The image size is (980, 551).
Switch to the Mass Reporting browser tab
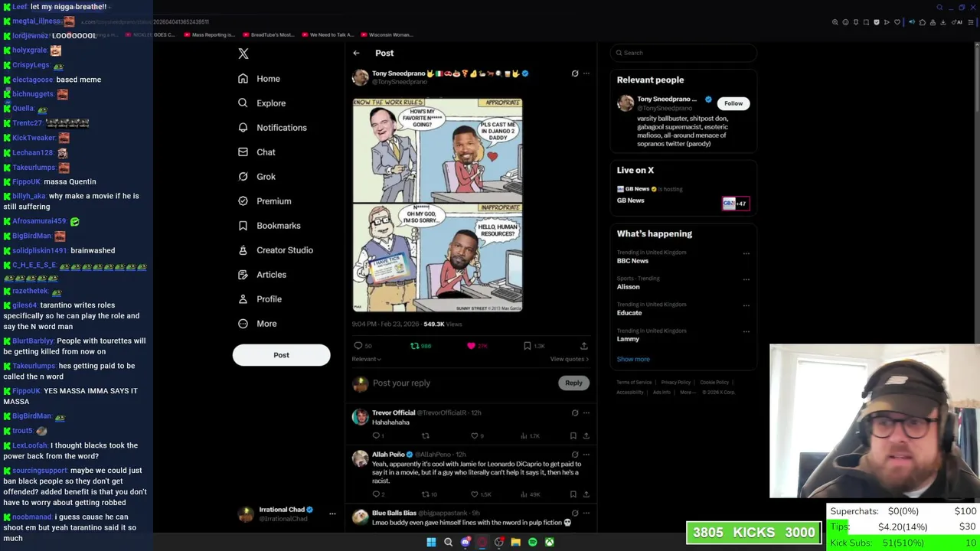pos(209,34)
